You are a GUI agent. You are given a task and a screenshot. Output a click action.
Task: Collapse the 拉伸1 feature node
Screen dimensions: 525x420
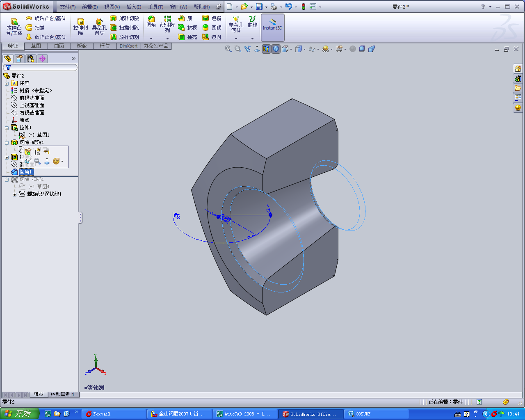click(7, 128)
